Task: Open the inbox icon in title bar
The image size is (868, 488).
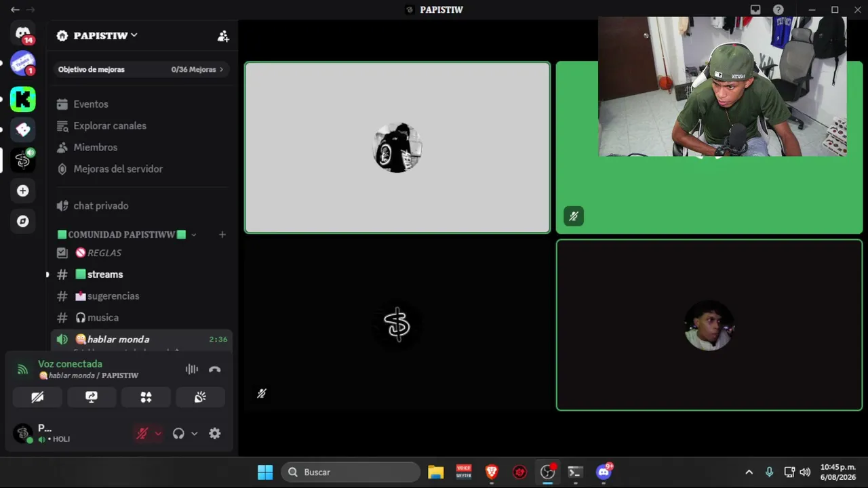Action: [755, 9]
